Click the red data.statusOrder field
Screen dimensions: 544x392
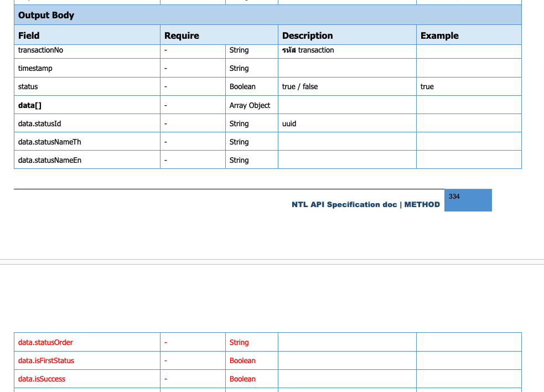point(45,342)
